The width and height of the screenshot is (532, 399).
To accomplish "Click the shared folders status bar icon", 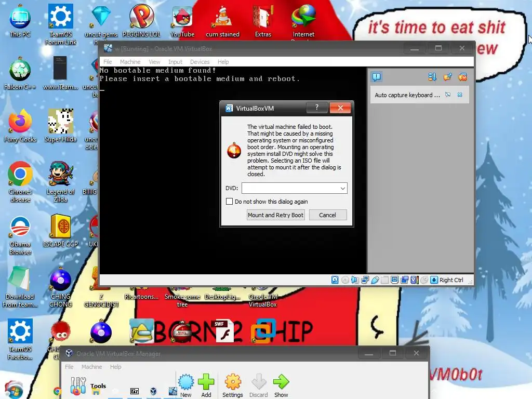I will coord(385,280).
